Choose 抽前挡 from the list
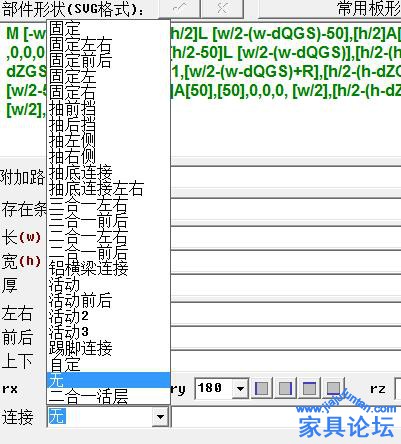Image resolution: width=401 pixels, height=444 pixels. [x=108, y=108]
